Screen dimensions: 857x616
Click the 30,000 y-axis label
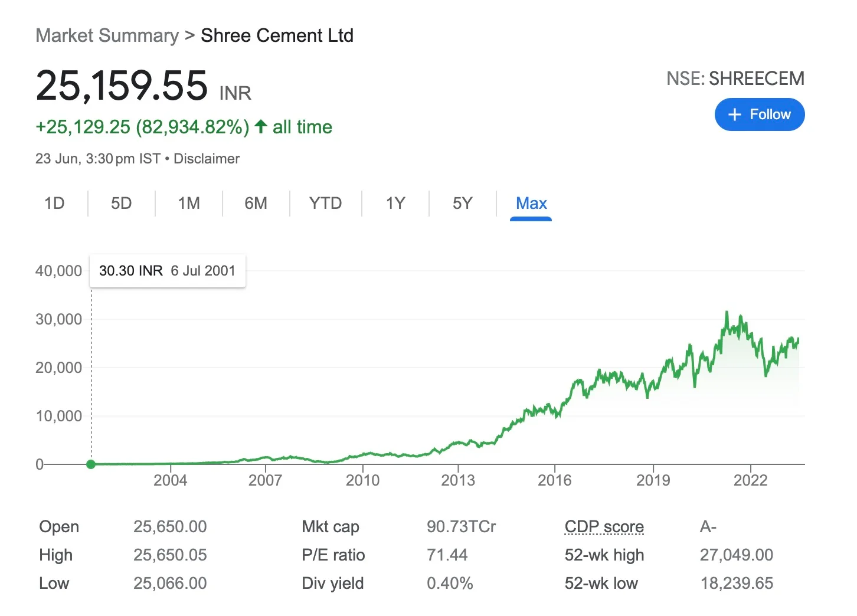[x=58, y=319]
